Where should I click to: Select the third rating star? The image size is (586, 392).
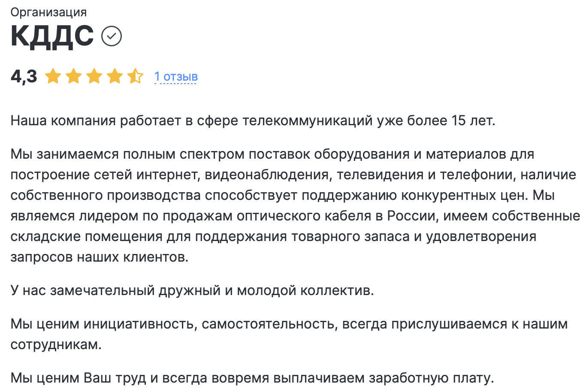[94, 76]
